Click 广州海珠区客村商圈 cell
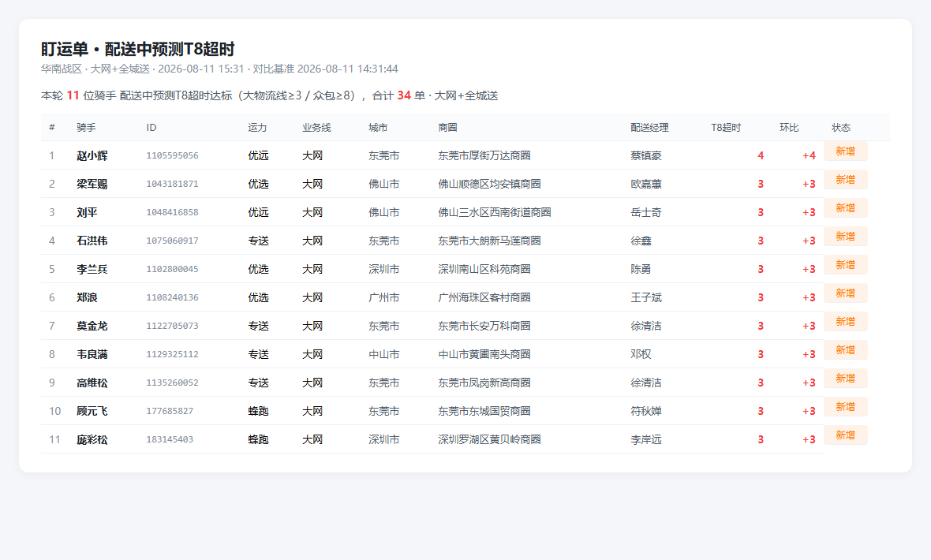Viewport: 931px width, 560px height. (x=484, y=297)
